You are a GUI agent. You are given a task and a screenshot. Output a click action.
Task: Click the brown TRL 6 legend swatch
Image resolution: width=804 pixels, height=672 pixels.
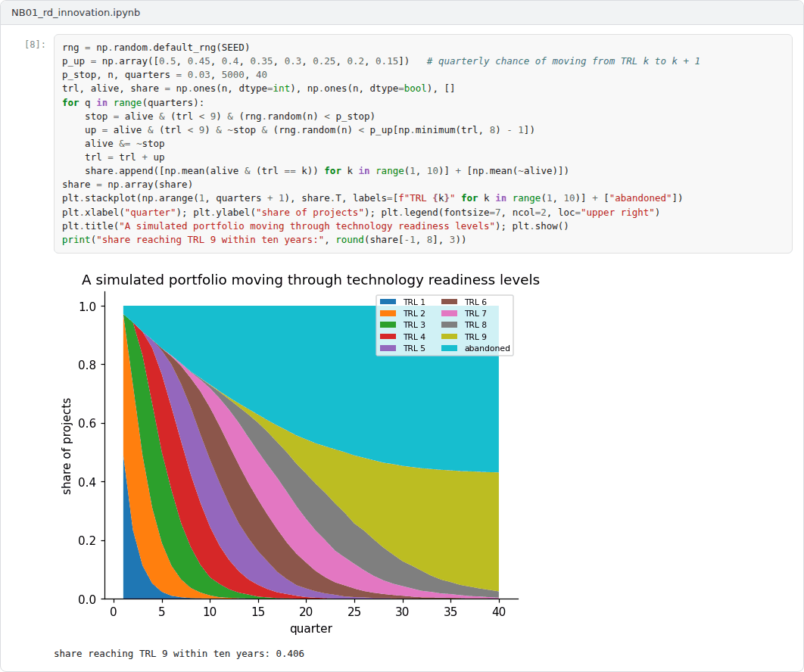click(x=449, y=302)
